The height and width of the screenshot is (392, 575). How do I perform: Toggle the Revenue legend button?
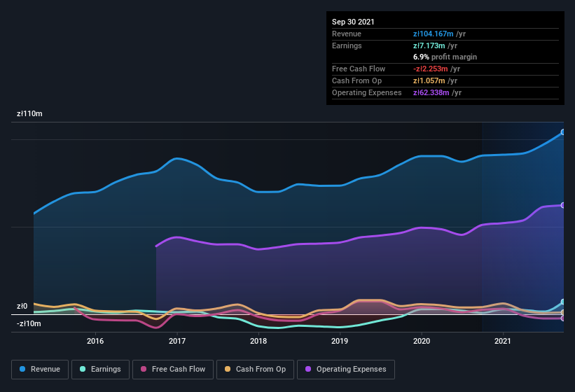pos(40,370)
